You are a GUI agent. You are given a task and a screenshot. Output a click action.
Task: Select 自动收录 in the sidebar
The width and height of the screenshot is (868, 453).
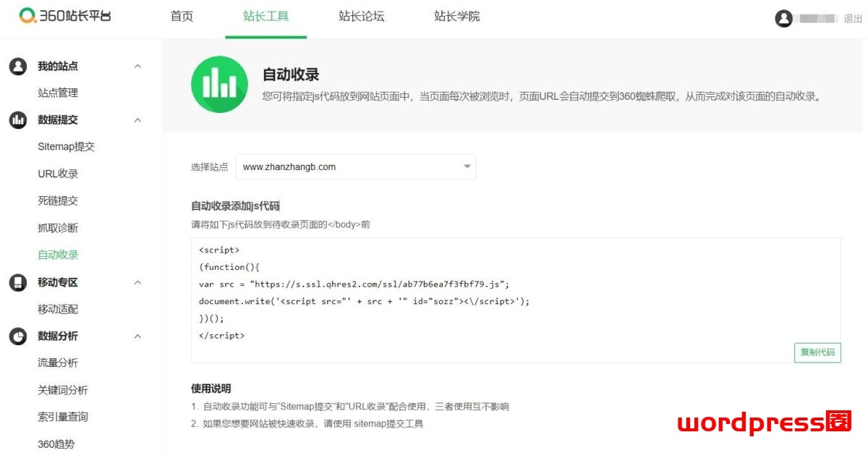pos(58,255)
